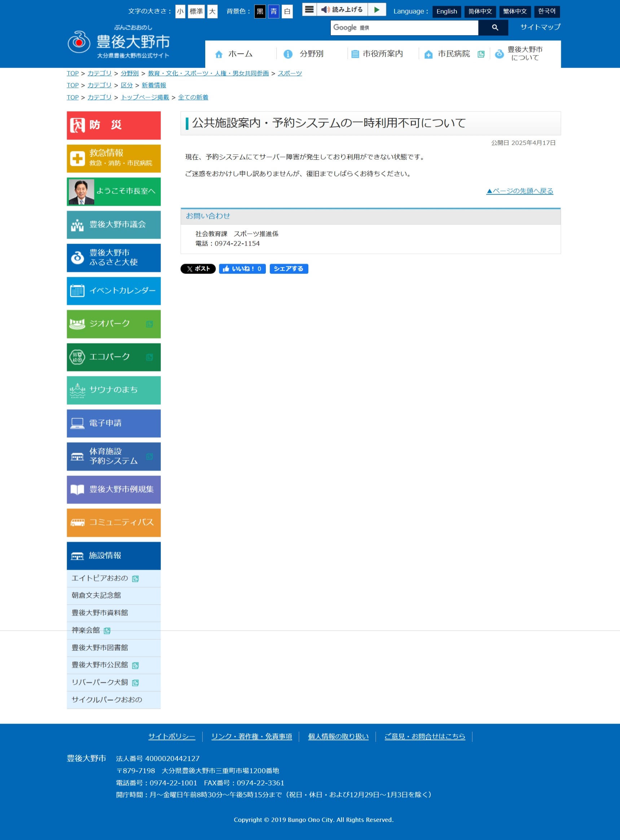Image resolution: width=620 pixels, height=840 pixels.
Task: Open the read-aloud menu (hamburger icon)
Action: (309, 10)
